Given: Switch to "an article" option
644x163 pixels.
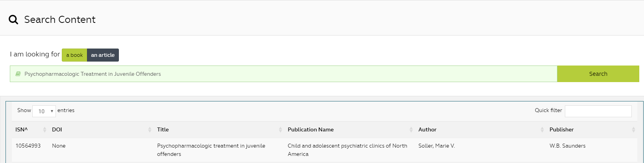Looking at the screenshot, I should coord(103,55).
